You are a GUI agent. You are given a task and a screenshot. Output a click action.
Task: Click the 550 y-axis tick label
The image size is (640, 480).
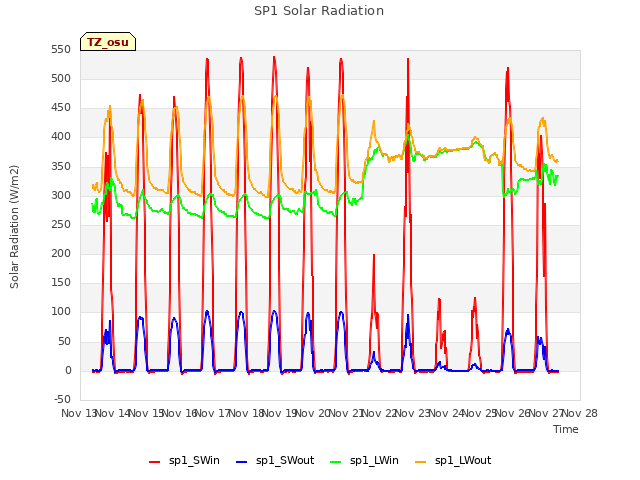(x=61, y=50)
